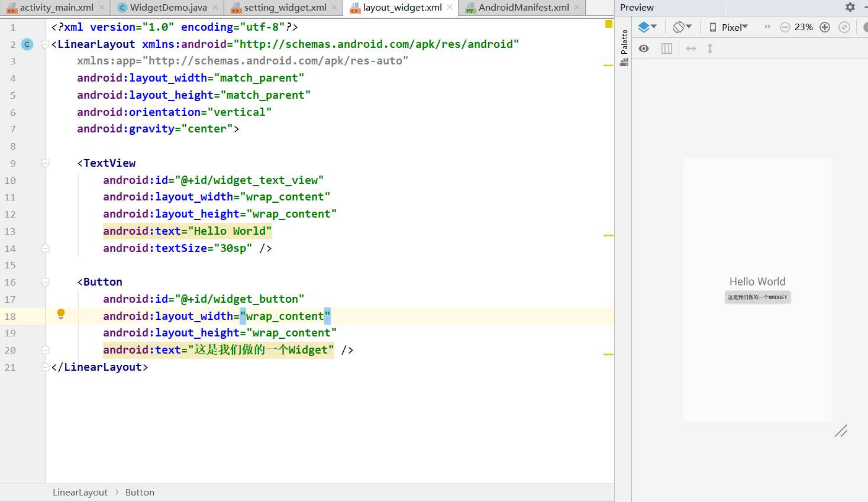The height and width of the screenshot is (502, 868).
Task: Click the fold end marker on line 14
Action: [x=46, y=248]
